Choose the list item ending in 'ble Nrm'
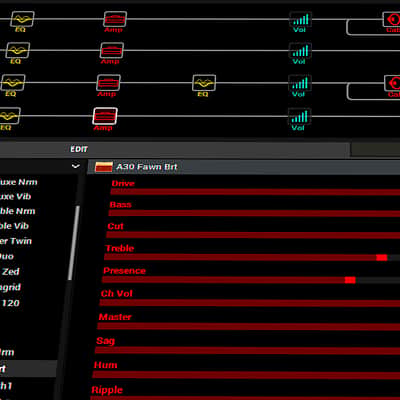This screenshot has height=400, width=400. point(17,211)
